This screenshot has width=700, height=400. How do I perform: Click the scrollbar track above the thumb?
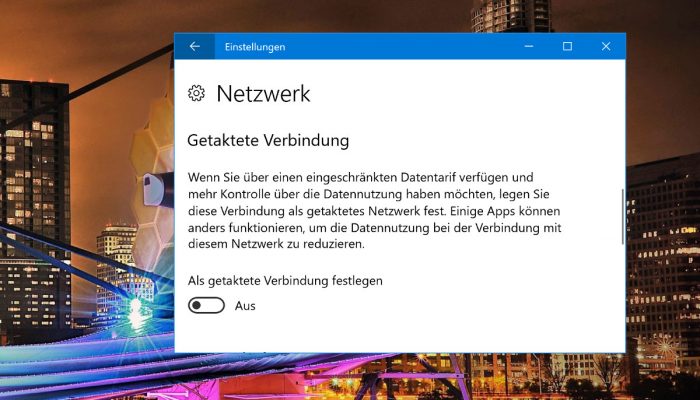tap(623, 125)
